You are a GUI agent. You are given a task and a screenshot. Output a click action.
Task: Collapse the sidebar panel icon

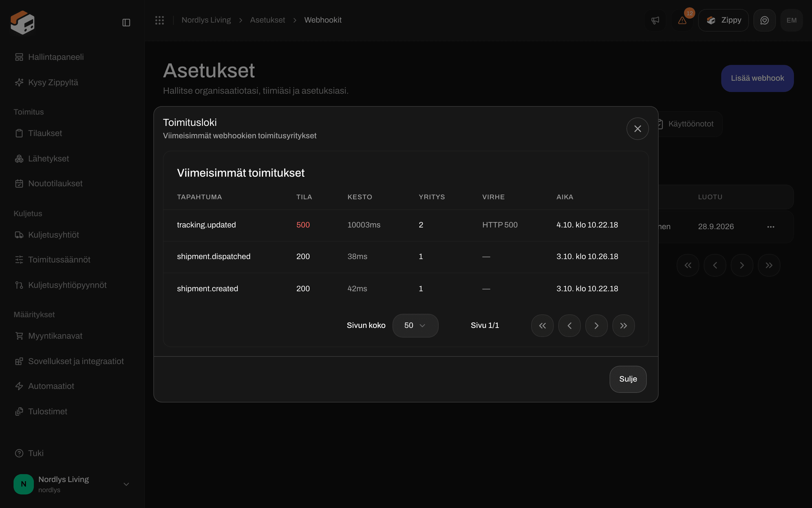pyautogui.click(x=126, y=23)
